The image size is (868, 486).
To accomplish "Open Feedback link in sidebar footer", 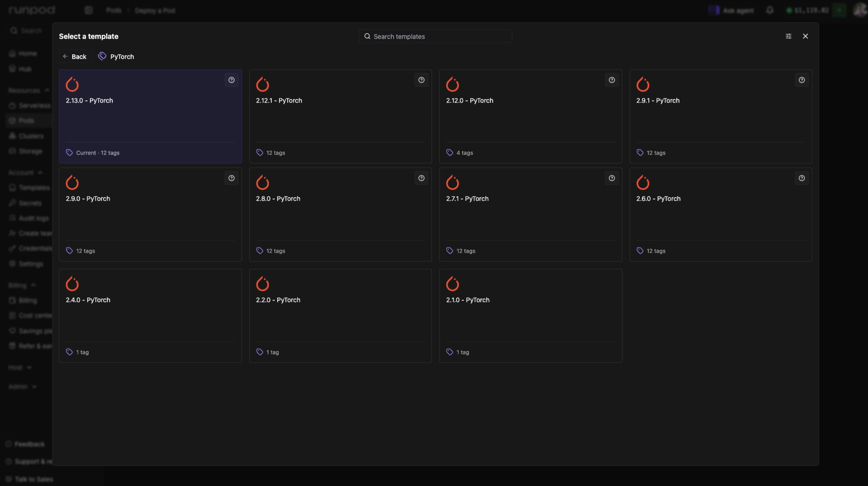I will tap(26, 444).
